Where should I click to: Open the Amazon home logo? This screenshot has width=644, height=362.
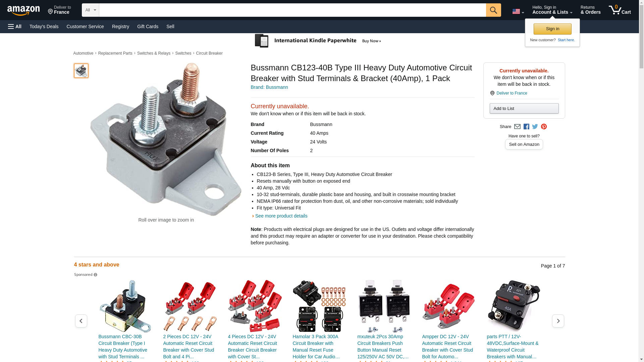coord(23,10)
